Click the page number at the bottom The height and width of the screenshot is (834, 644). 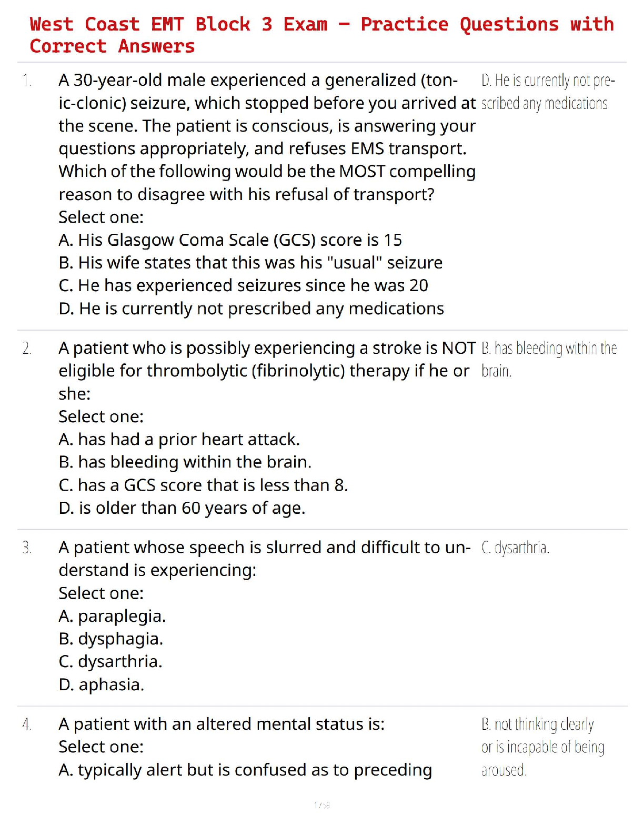(321, 805)
